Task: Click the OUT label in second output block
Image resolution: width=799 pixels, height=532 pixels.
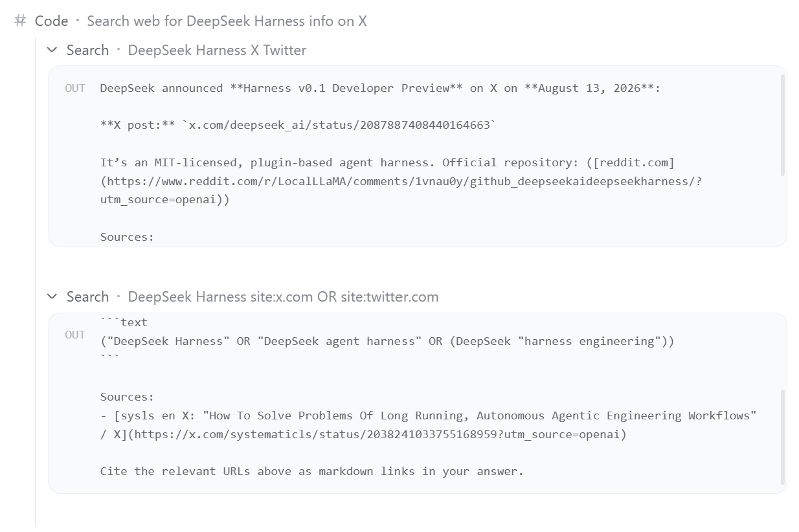Action: click(75, 335)
